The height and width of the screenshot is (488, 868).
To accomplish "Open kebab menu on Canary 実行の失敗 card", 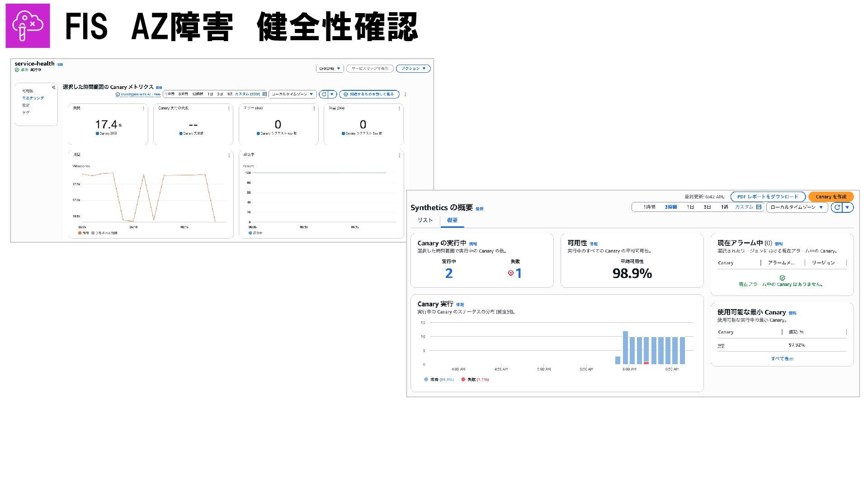I will tap(229, 108).
